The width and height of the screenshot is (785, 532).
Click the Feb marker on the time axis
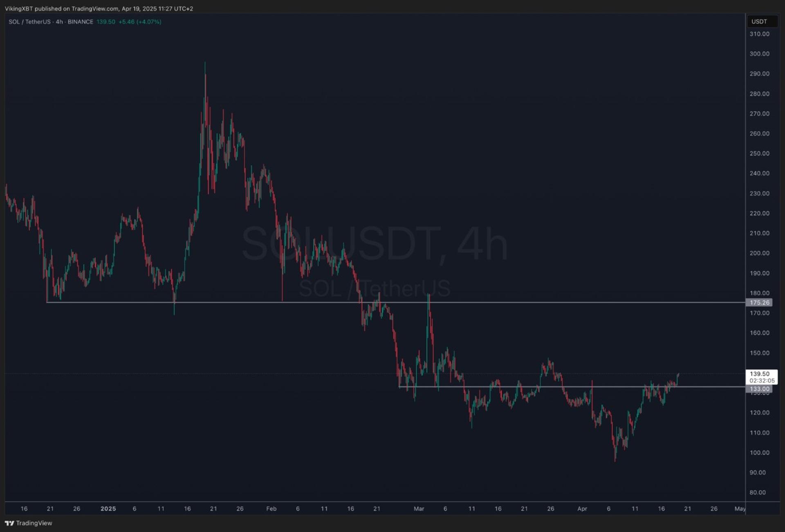point(271,509)
